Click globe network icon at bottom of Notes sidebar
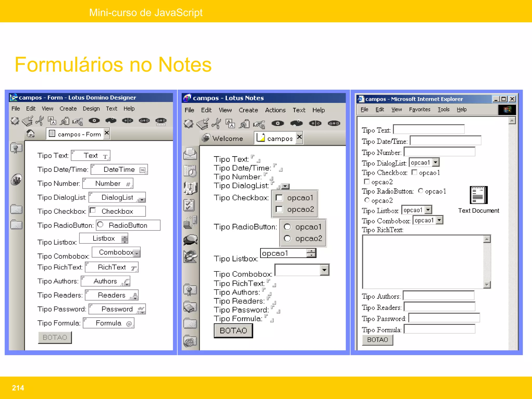Image resolution: width=532 pixels, height=399 pixels. [190, 341]
